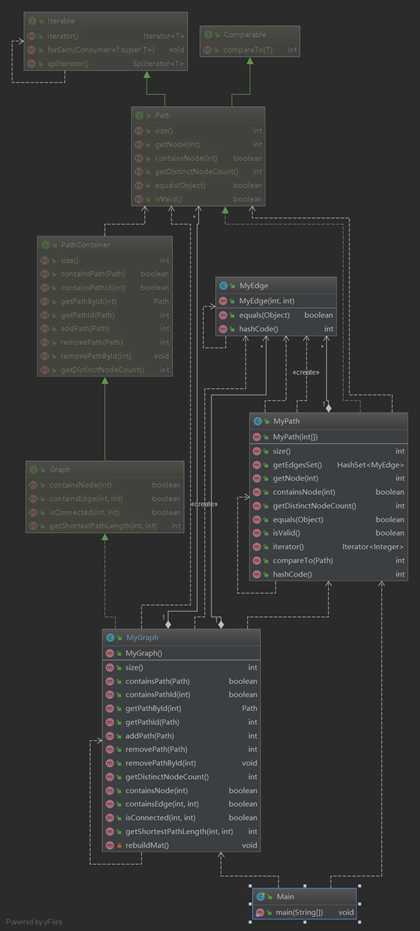Click the MyPath class icon
The height and width of the screenshot is (931, 420).
pyautogui.click(x=258, y=421)
